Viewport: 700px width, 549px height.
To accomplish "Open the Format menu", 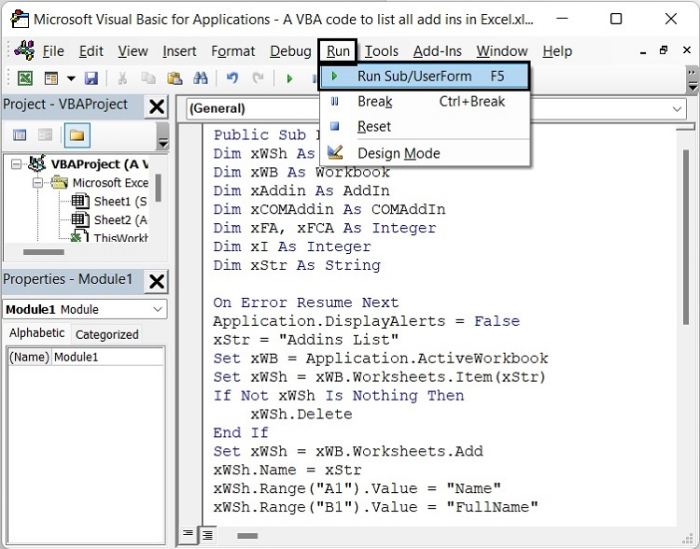I will [x=233, y=51].
